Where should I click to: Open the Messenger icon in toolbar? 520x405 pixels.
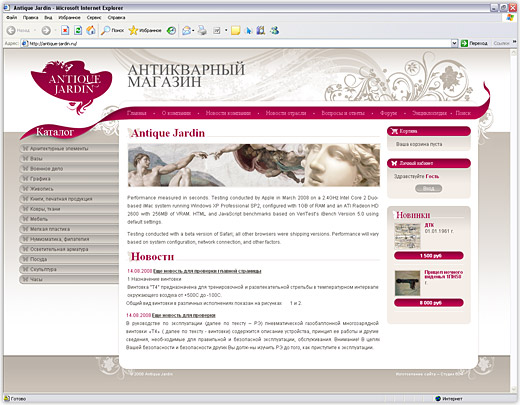274,30
